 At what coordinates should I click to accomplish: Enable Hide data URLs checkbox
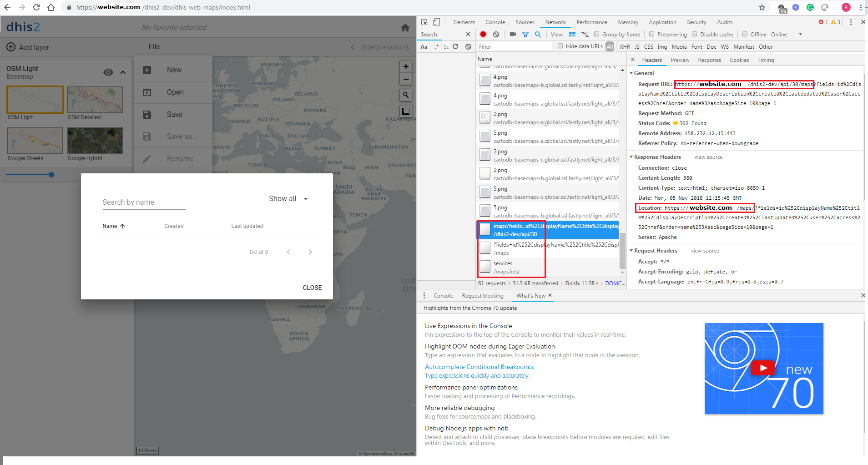coord(560,46)
